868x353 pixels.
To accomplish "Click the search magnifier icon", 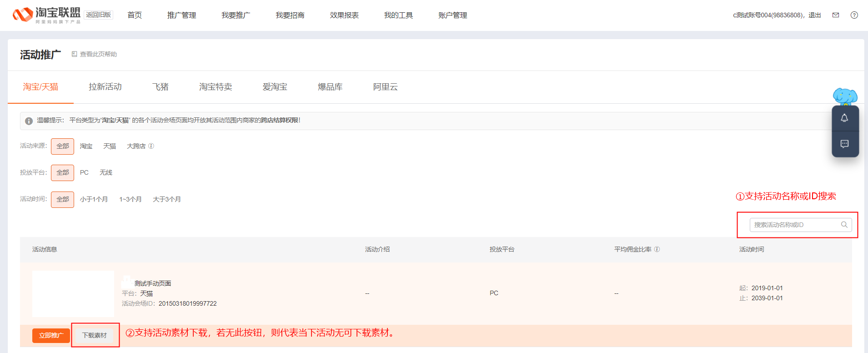I will (844, 225).
